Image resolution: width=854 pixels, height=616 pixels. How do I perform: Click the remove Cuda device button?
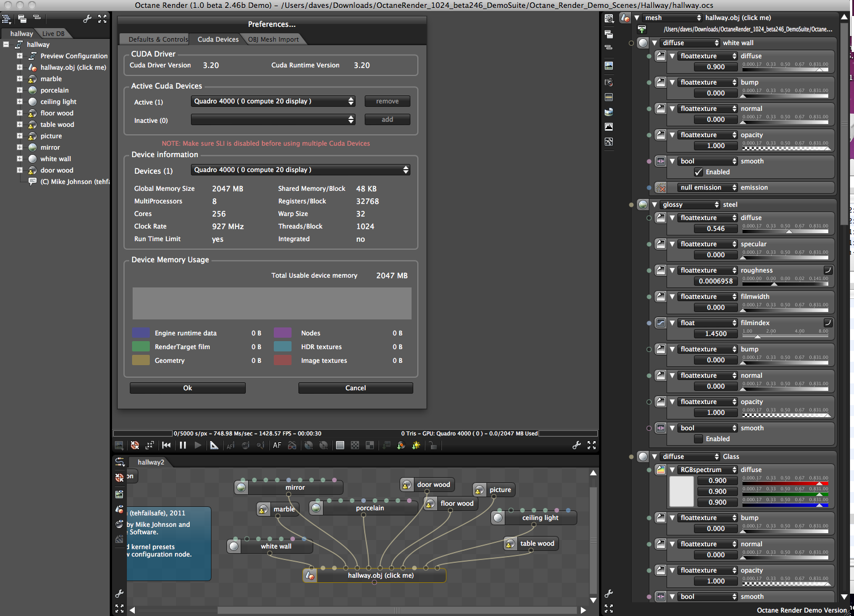(x=388, y=101)
